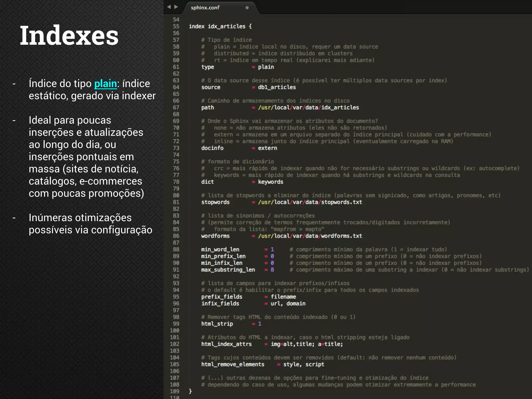
Task: Click line number 109 in gutter
Action: coord(175,391)
